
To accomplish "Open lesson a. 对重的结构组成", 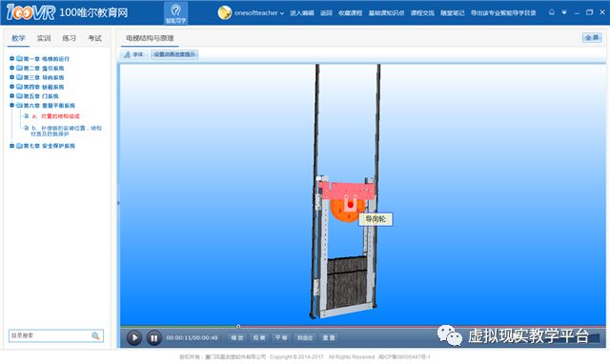I will [55, 116].
